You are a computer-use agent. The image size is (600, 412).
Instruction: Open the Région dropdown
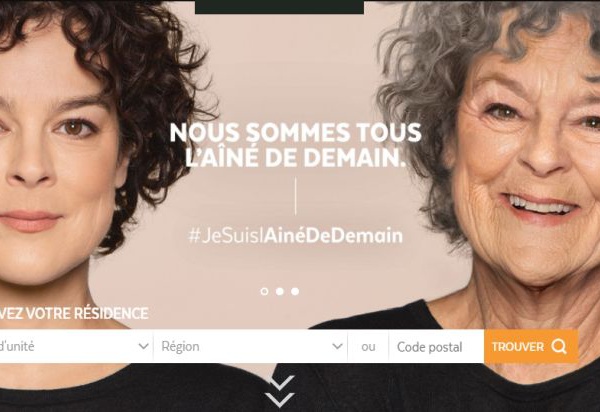[x=251, y=347]
